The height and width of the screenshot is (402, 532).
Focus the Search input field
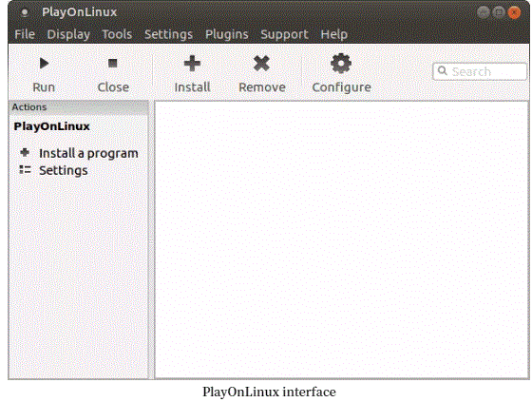(x=480, y=71)
